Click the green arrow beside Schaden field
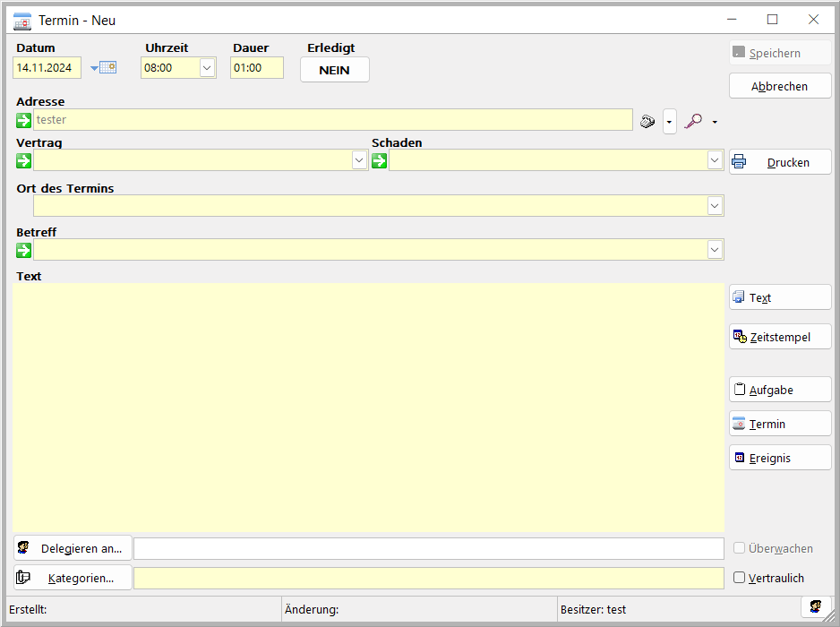 [380, 160]
